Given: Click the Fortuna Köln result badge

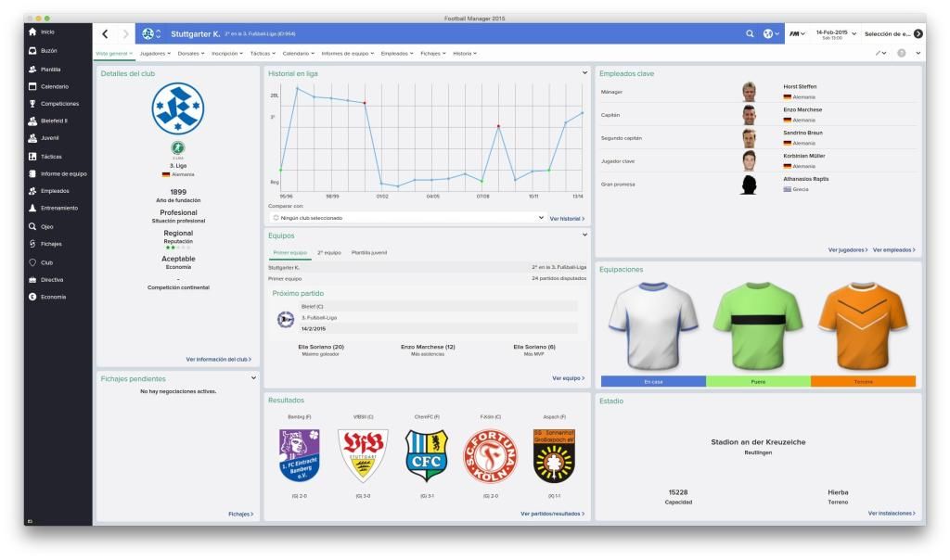Looking at the screenshot, I should point(491,456).
